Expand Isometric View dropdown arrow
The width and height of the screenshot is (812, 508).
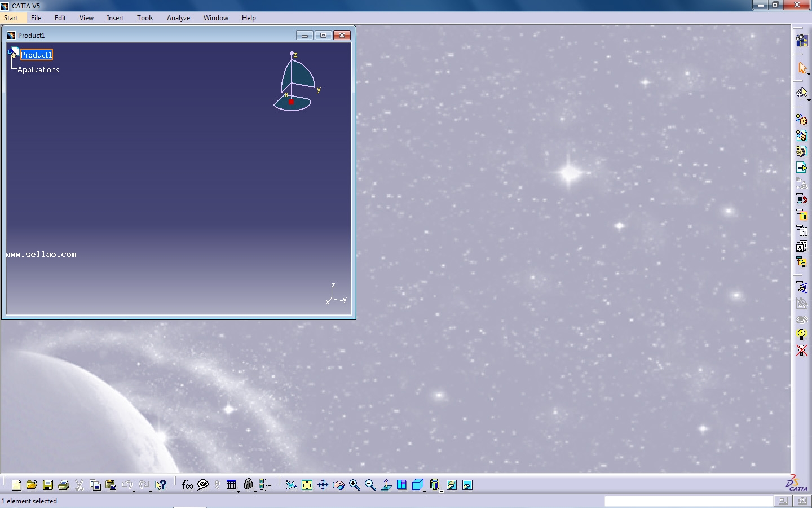(x=425, y=492)
